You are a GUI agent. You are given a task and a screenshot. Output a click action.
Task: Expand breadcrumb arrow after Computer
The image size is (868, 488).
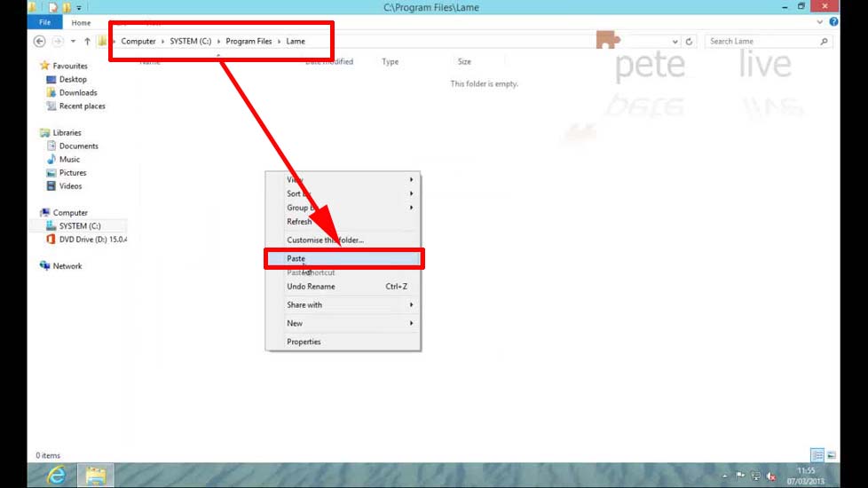pos(162,42)
